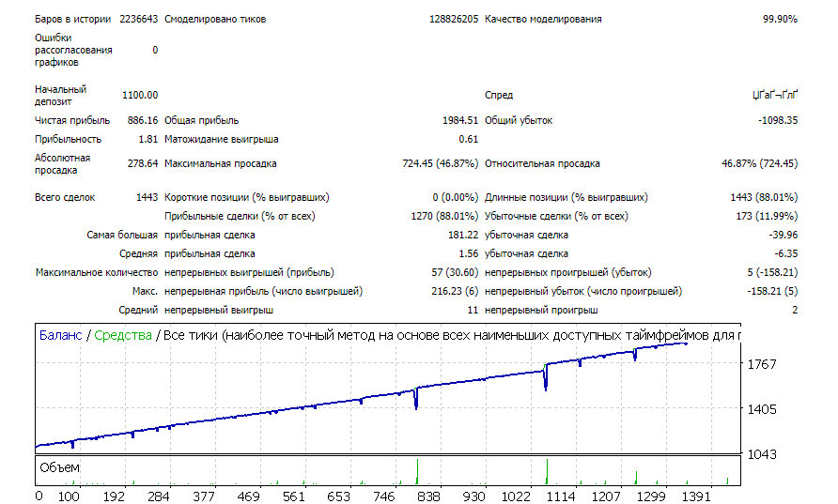
Task: Select the 'Всего сделок' label
Action: [x=65, y=197]
